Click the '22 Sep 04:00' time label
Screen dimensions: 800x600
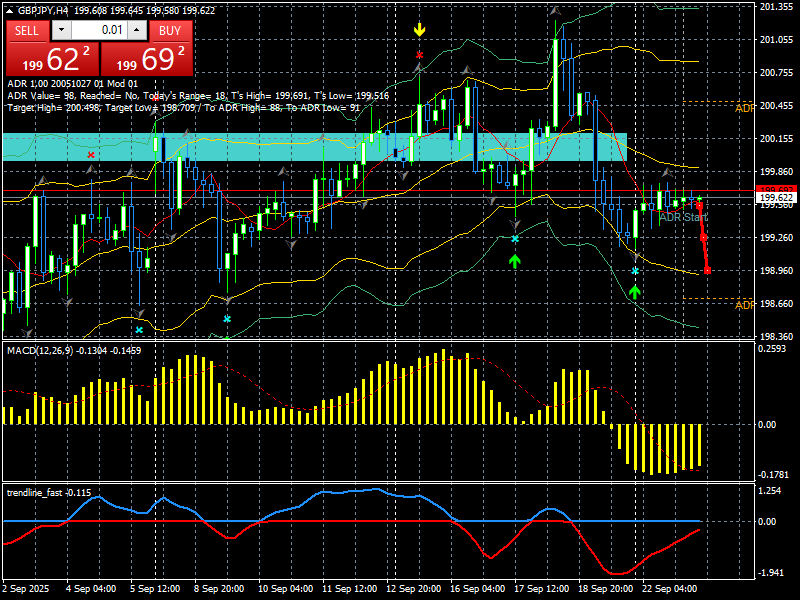click(669, 589)
